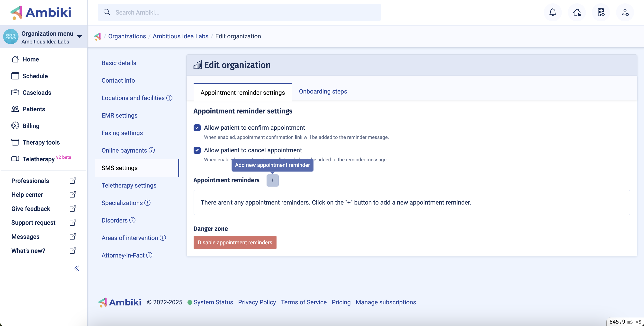Image resolution: width=644 pixels, height=326 pixels.
Task: Open notifications via the bell icon
Action: click(553, 12)
